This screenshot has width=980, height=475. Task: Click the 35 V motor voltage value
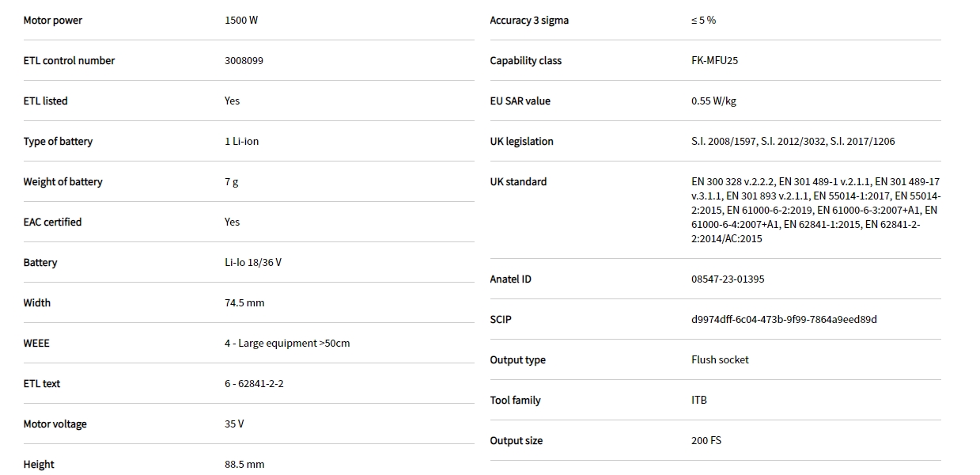click(234, 424)
